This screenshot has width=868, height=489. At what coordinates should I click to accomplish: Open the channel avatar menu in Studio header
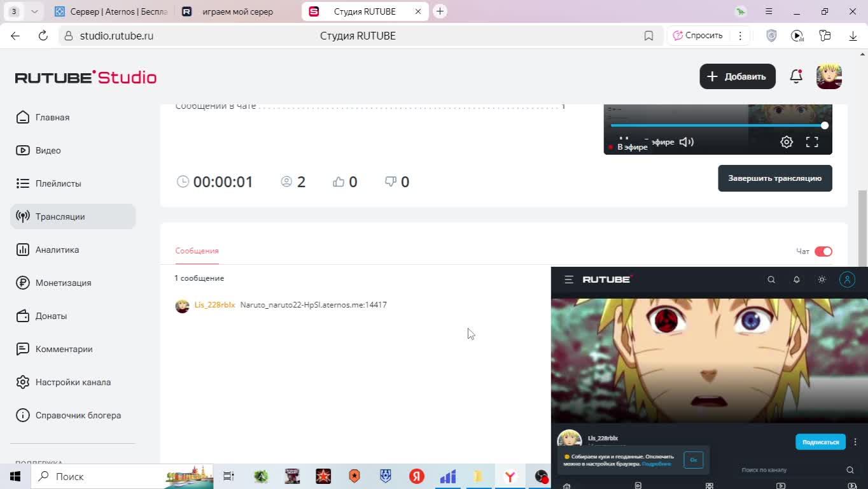tap(829, 76)
